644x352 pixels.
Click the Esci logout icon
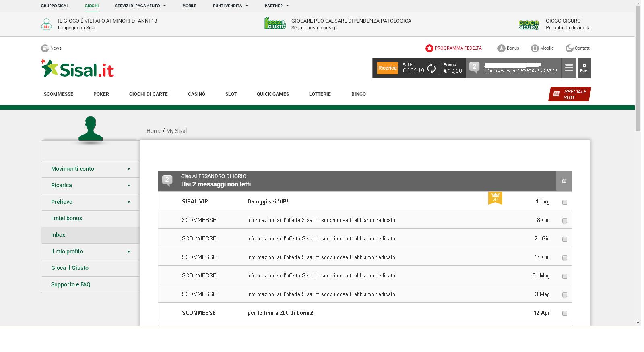point(584,68)
